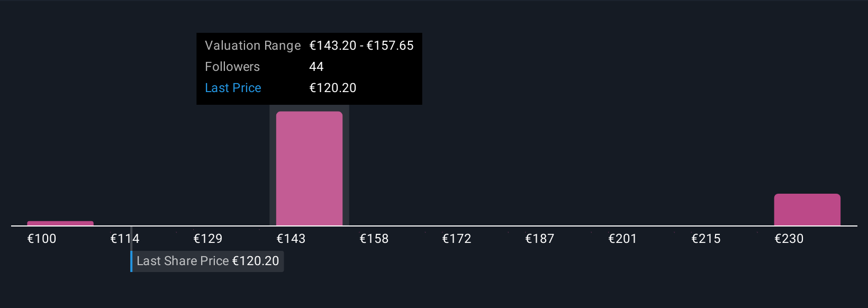Click the blue last share price marker line

pos(131,261)
